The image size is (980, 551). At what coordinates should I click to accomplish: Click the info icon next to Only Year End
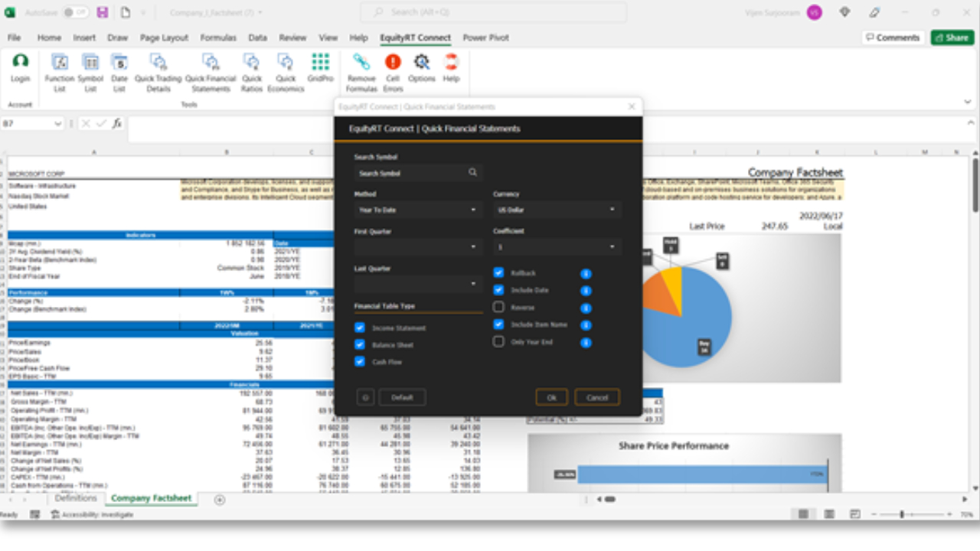586,342
